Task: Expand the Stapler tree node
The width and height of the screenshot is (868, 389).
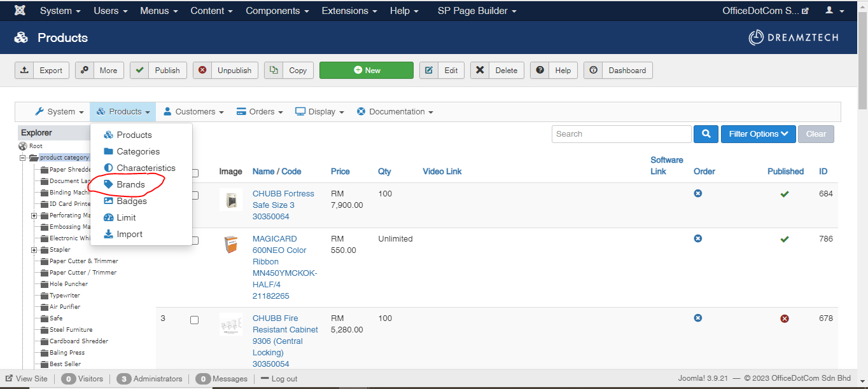Action: click(34, 250)
